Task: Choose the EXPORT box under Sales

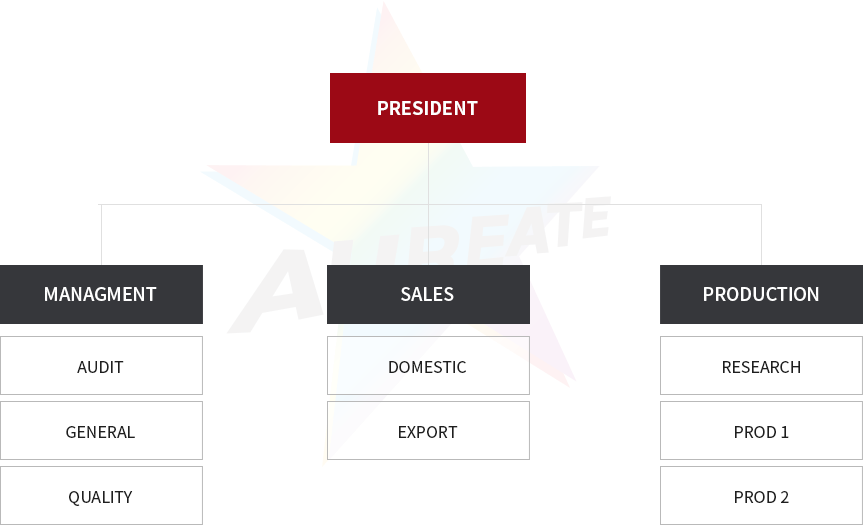Action: [x=428, y=430]
